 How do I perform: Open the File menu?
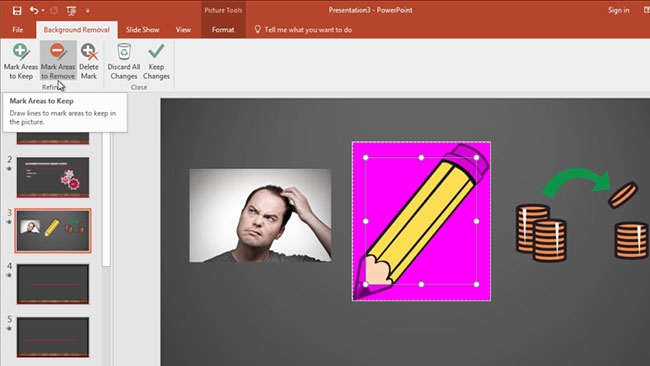(x=18, y=30)
